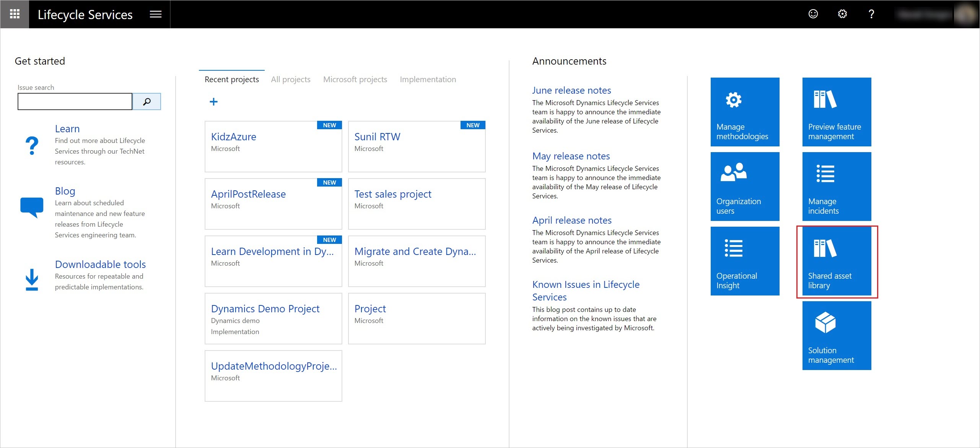
Task: Open the Operational Insight tile
Action: pyautogui.click(x=744, y=260)
